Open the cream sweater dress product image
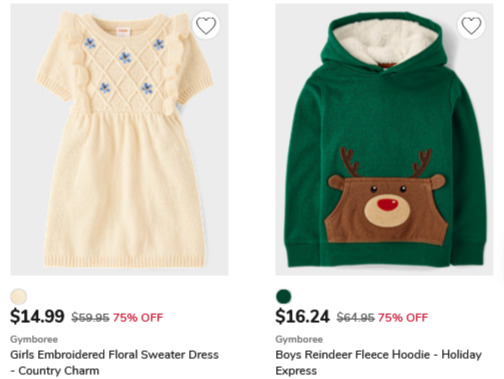 [x=119, y=139]
